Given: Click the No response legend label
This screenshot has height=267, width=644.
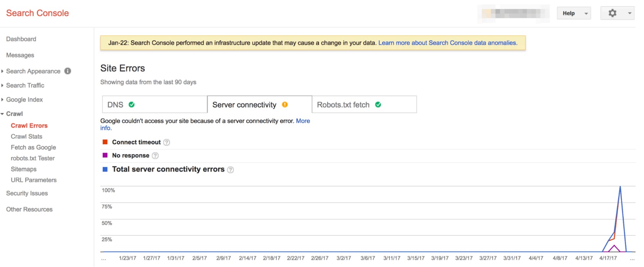Looking at the screenshot, I should 131,155.
